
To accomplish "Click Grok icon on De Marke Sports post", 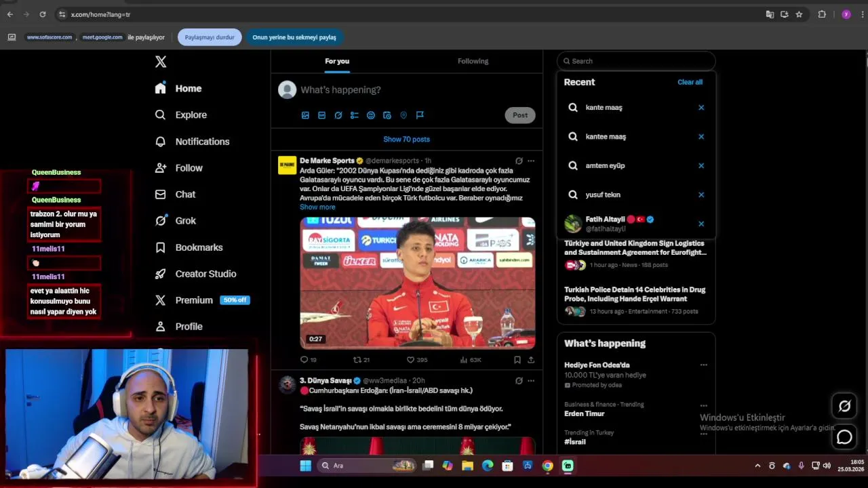I will coord(519,161).
